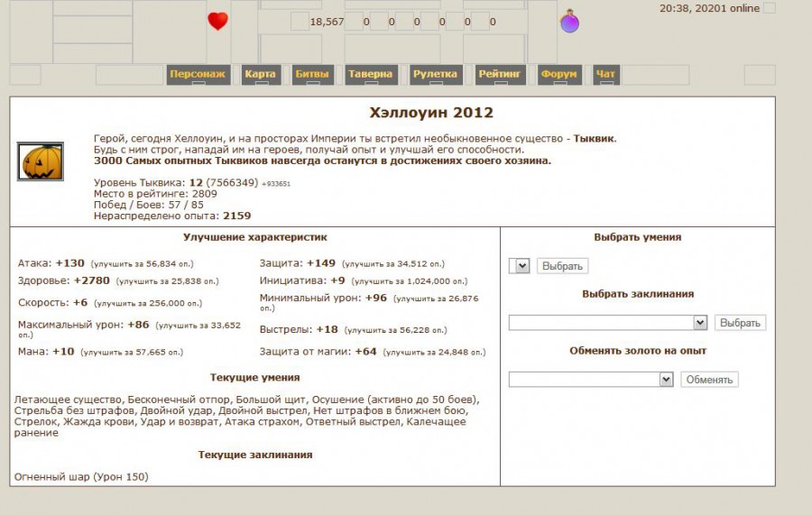
Task: Click the Побед / Боев: 57 / 85 line
Action: point(149,205)
